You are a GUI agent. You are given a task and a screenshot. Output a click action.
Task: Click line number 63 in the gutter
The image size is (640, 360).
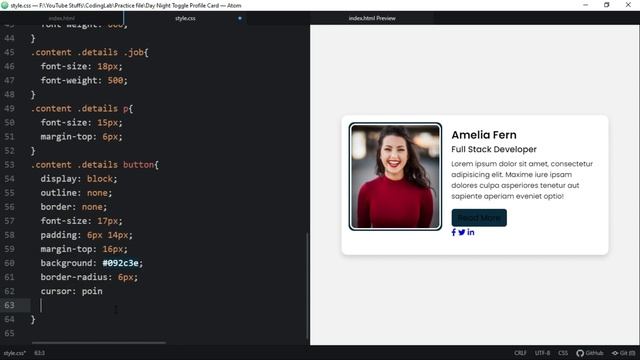tap(9, 305)
